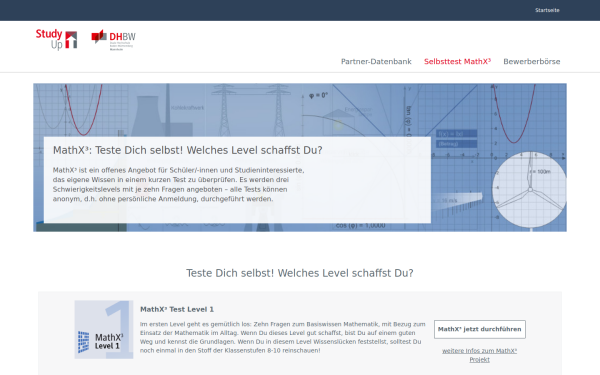600x375 pixels.
Task: Click the MathX³ Test Level 1 heading
Action: pos(177,309)
